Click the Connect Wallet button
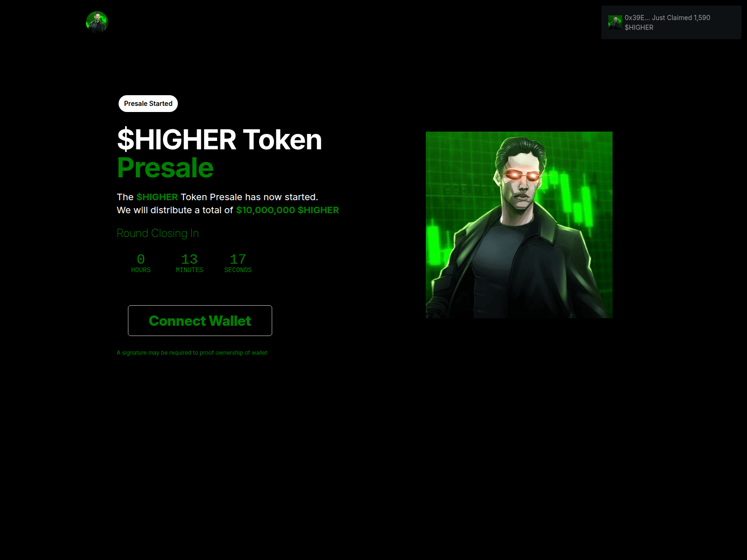This screenshot has height=560, width=747. [x=200, y=321]
